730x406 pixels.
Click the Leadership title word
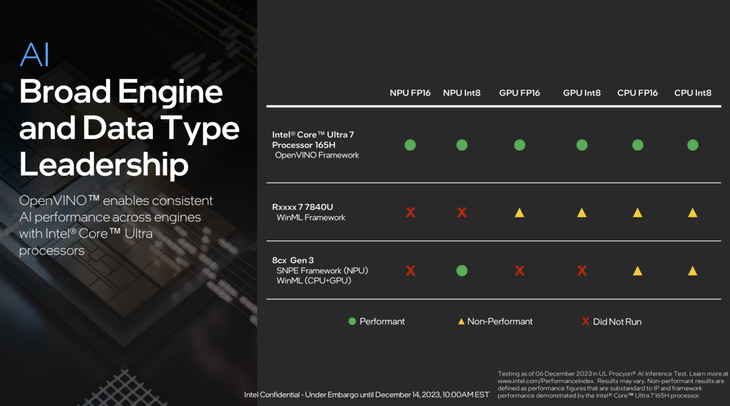click(x=104, y=165)
